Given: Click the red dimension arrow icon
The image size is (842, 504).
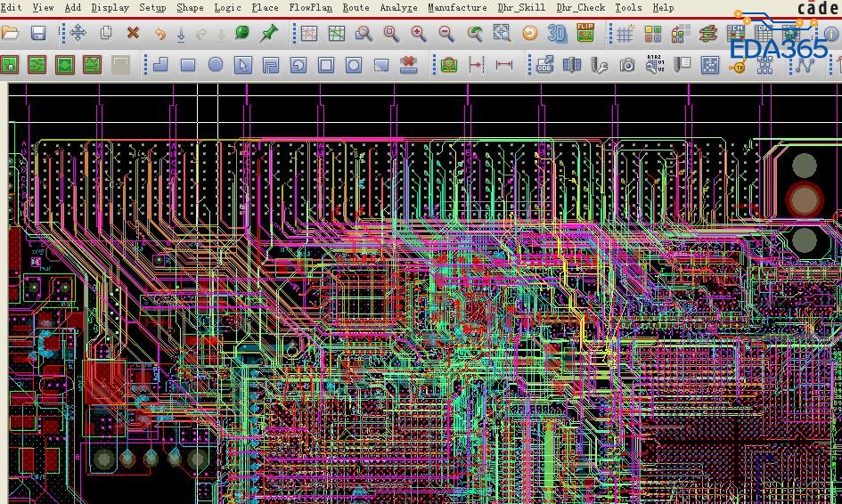Looking at the screenshot, I should click(503, 65).
